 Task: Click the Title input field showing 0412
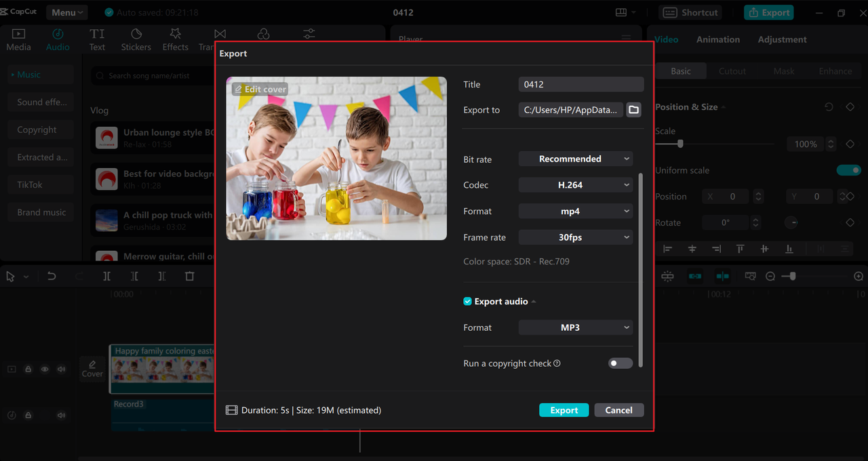[x=580, y=84]
